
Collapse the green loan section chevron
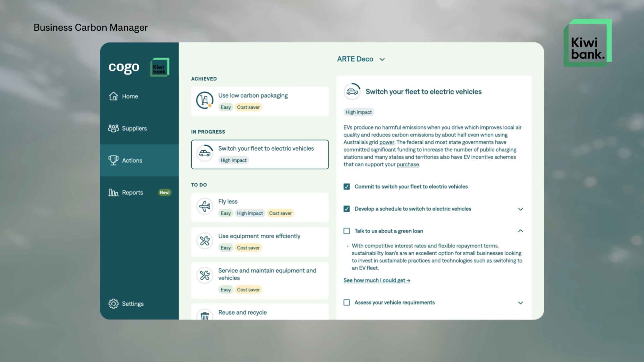tap(520, 231)
